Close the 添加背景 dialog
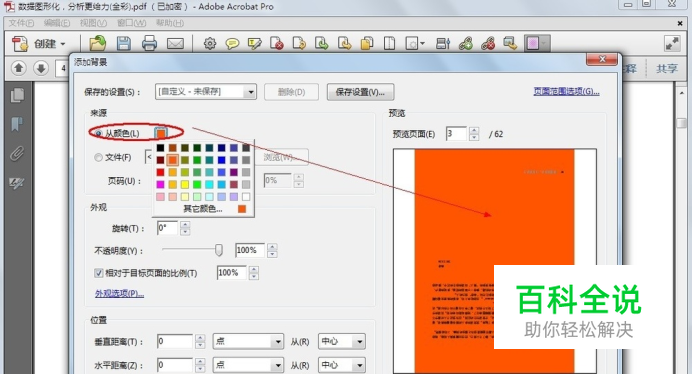Image resolution: width=692 pixels, height=374 pixels. pos(602,59)
